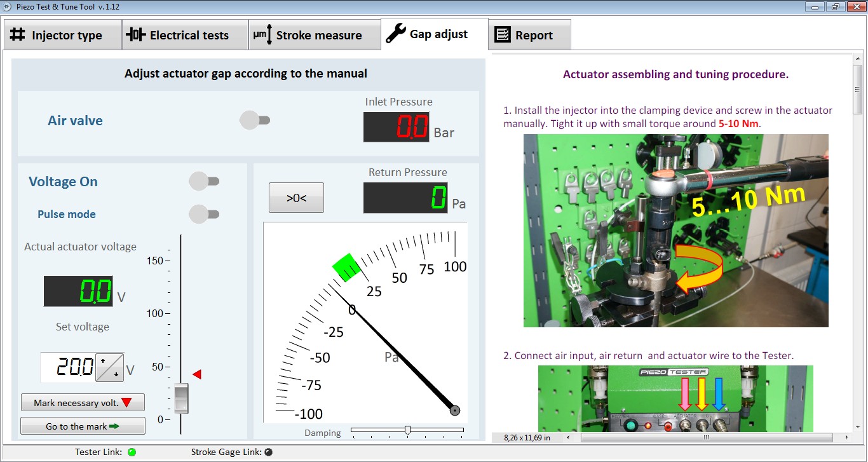This screenshot has width=868, height=462.
Task: Switch to the Electrical tests tab
Action: pyautogui.click(x=184, y=35)
